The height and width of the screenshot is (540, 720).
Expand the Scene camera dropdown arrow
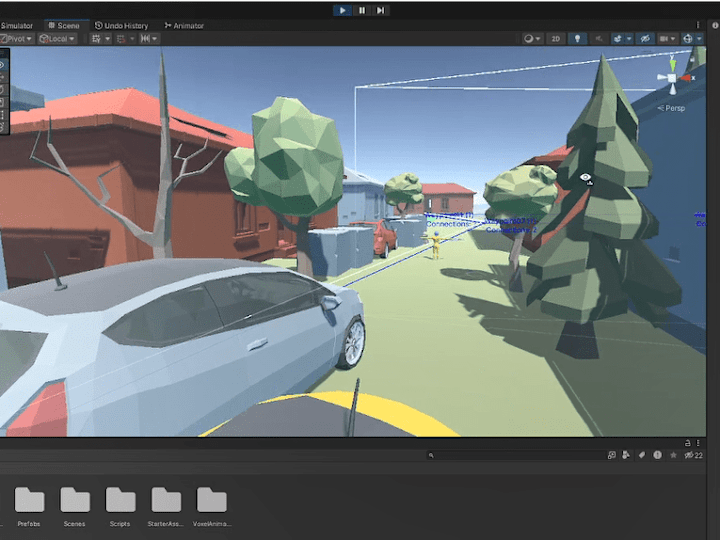pyautogui.click(x=673, y=39)
